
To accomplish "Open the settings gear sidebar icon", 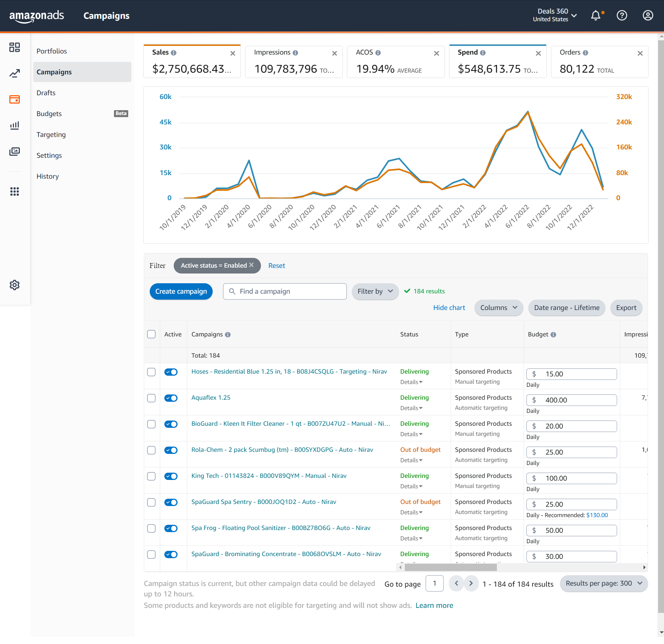I will coord(15,285).
